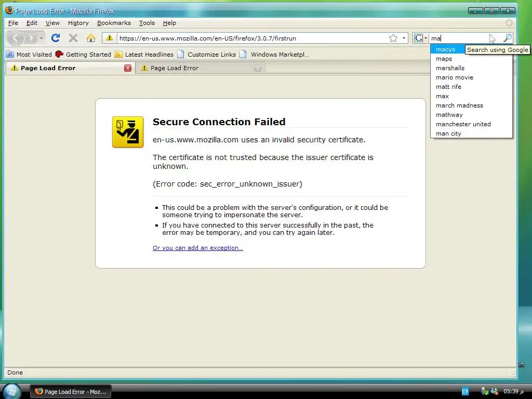Click the Firefox icon in title bar
Viewport: 532px width, 399px height.
coord(9,10)
